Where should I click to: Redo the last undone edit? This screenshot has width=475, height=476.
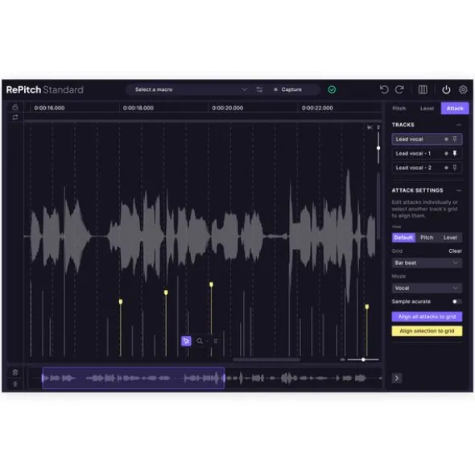coord(399,89)
